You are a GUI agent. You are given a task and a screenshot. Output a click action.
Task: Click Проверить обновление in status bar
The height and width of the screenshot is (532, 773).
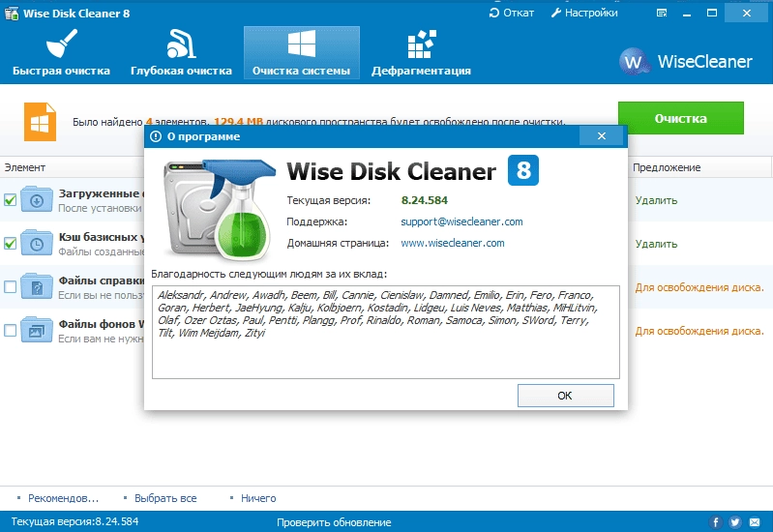pos(334,522)
